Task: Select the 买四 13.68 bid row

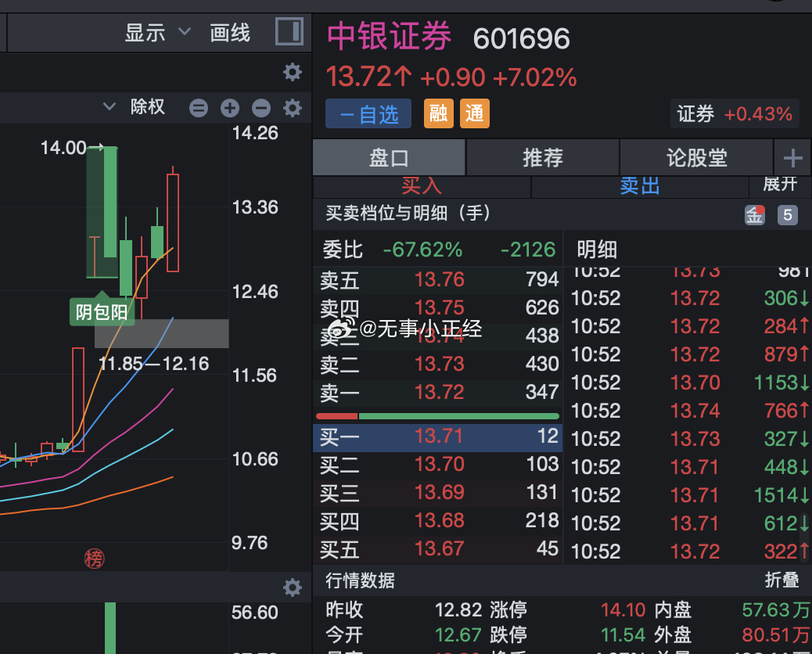Action: 437,521
